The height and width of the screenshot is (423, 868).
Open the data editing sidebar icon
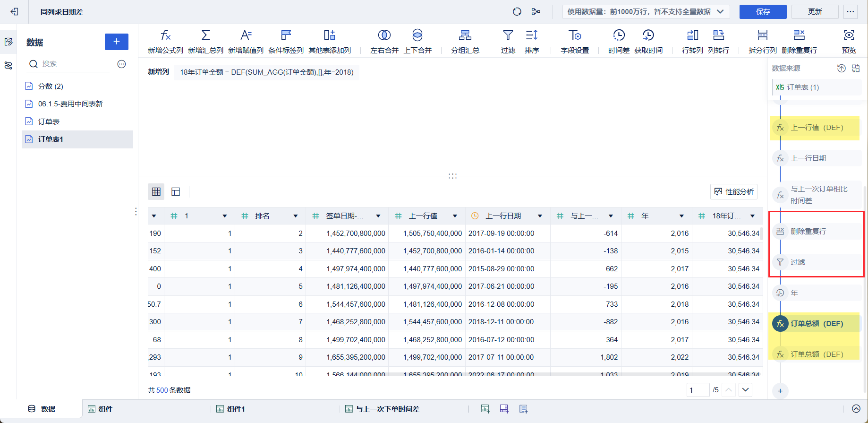[9, 42]
